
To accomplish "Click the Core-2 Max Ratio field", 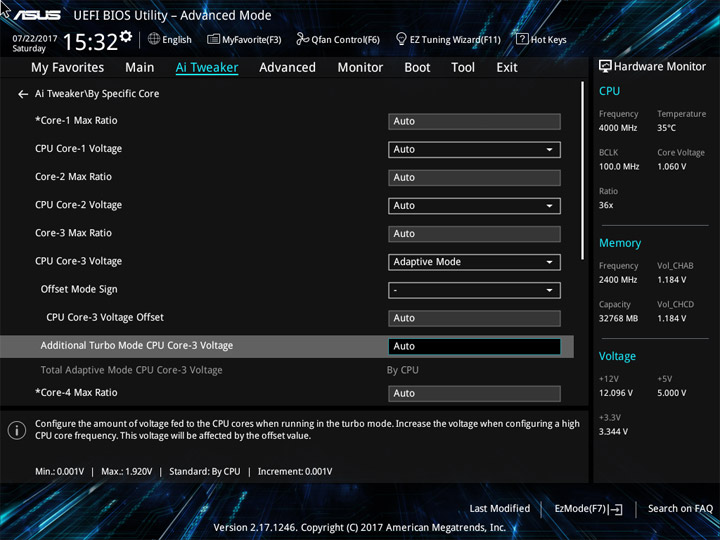I will pyautogui.click(x=474, y=178).
